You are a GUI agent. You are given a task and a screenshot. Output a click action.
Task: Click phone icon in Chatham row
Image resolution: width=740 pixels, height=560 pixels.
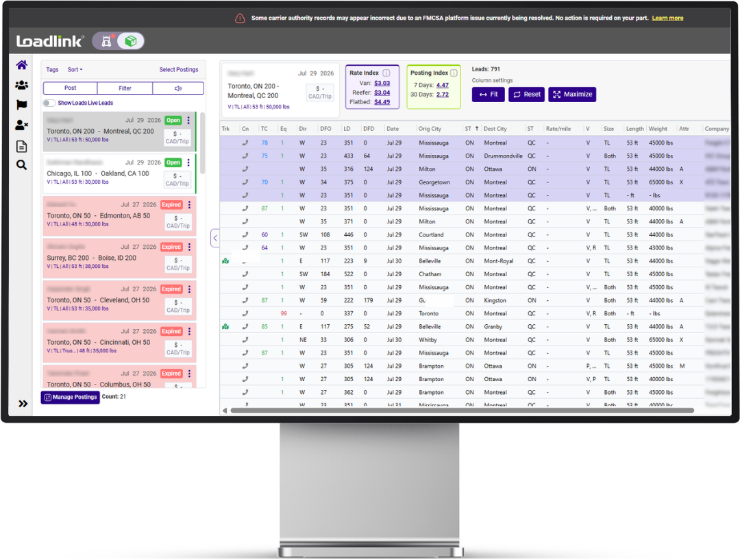pyautogui.click(x=245, y=274)
